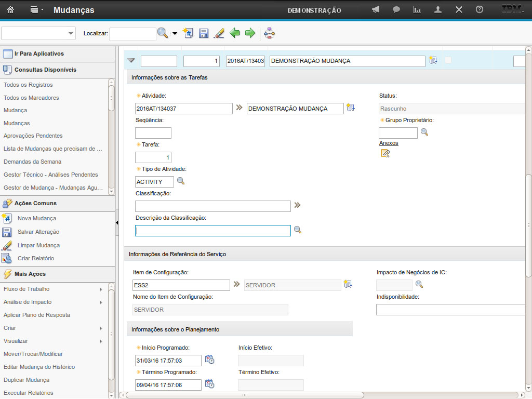Viewport: 532px width, 399px height.
Task: Click the Save floppy disk toolbar icon
Action: 204,33
